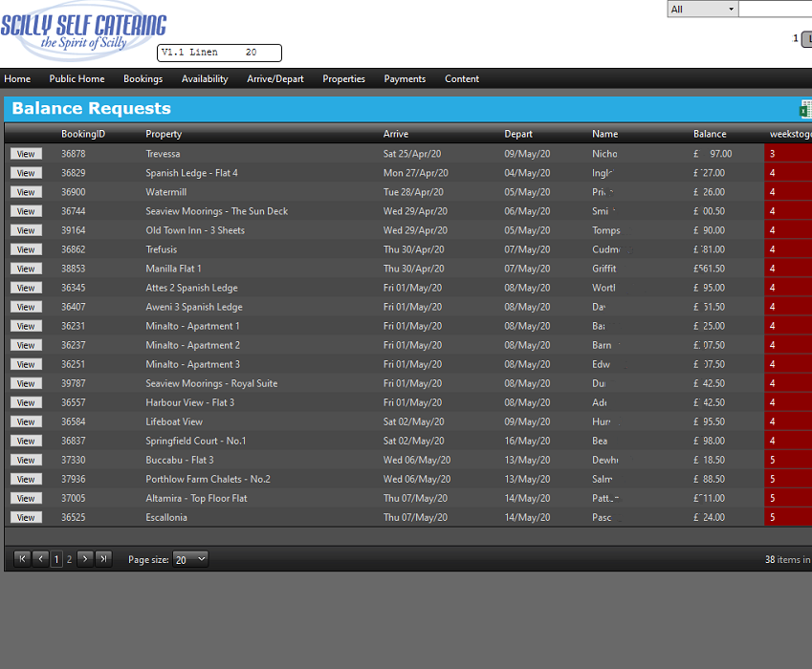Open the Arrive/Depart menu
Screen dimensions: 812x669
click(274, 79)
